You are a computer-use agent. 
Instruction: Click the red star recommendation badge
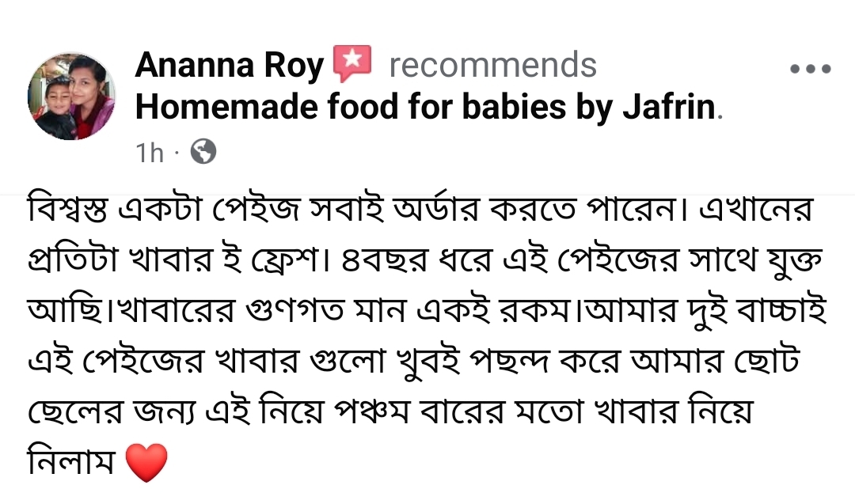(x=352, y=64)
